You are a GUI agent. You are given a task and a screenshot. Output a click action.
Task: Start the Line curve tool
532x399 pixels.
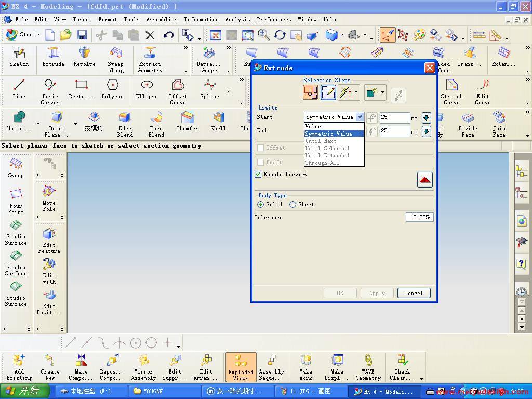pyautogui.click(x=19, y=89)
